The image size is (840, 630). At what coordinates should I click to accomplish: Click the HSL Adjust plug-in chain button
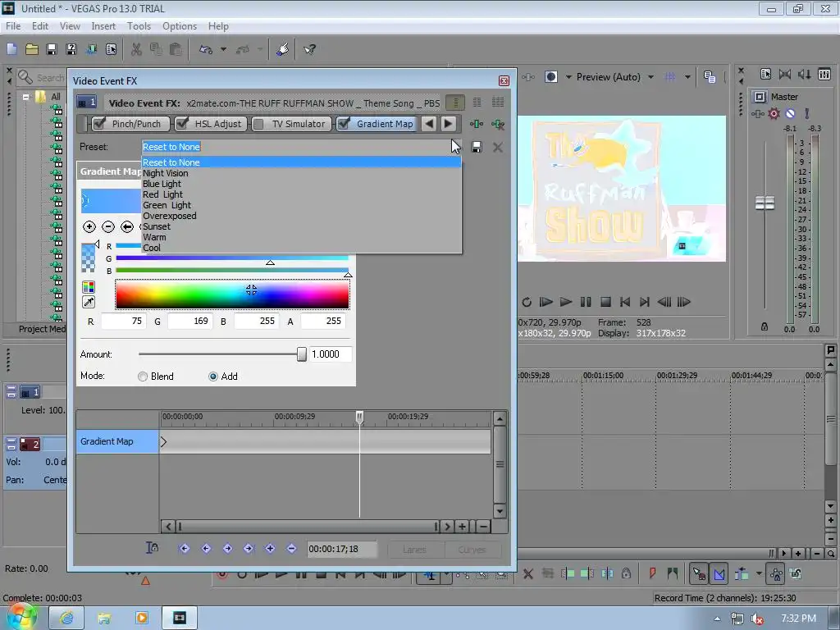tap(211, 124)
